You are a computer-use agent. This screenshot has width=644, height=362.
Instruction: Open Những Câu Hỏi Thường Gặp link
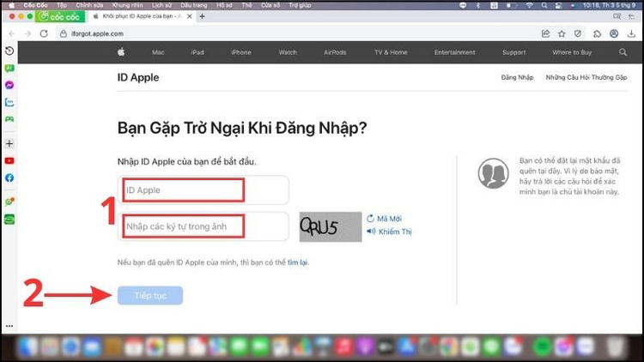[586, 77]
